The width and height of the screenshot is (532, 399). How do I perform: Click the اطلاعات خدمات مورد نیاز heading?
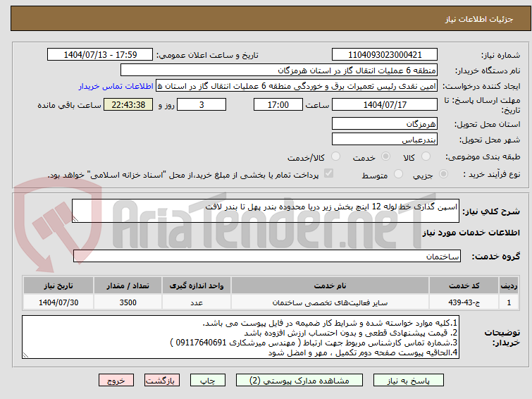coord(471,233)
